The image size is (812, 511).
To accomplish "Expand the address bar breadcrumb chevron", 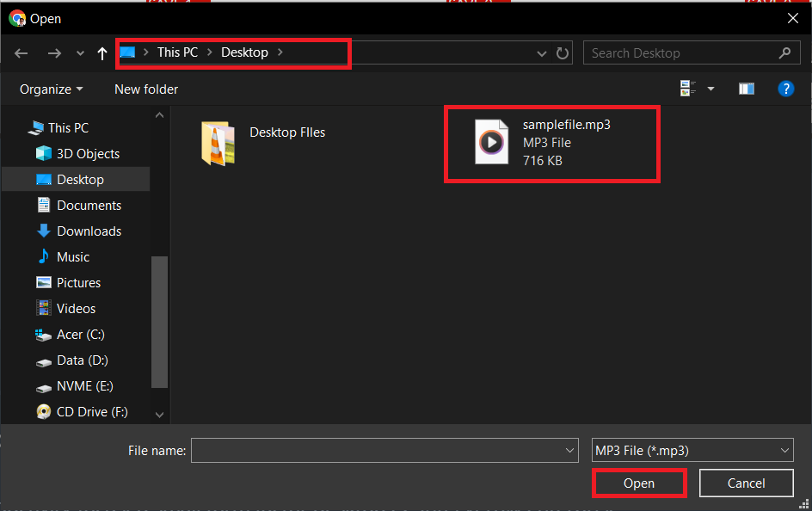I will (542, 52).
